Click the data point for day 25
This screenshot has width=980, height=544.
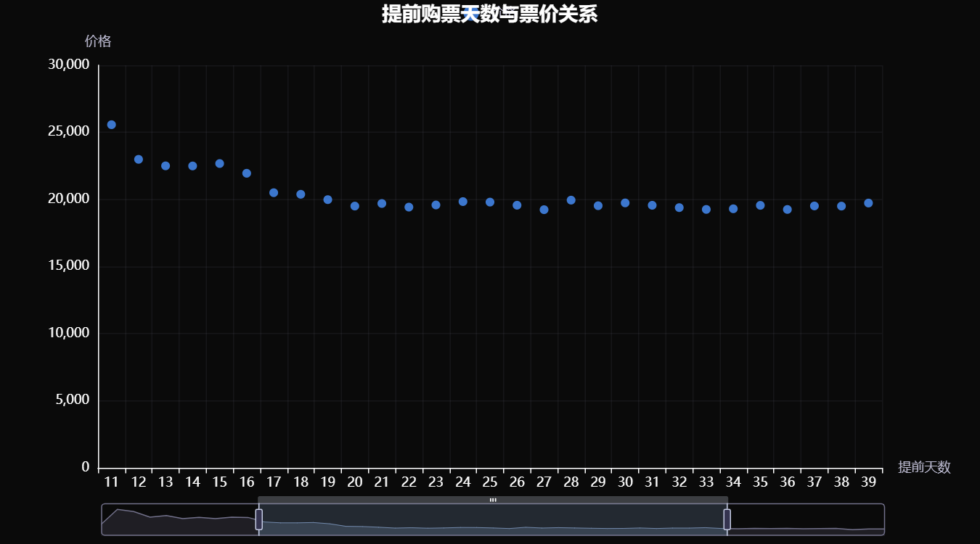(x=490, y=202)
